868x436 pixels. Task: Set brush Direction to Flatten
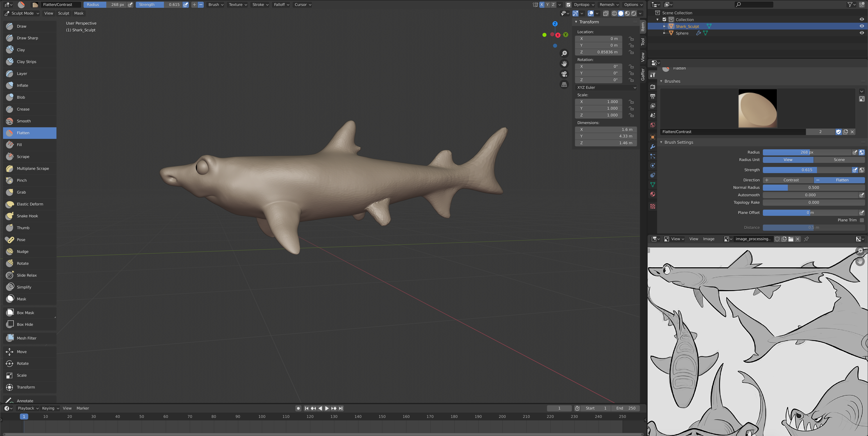click(839, 180)
